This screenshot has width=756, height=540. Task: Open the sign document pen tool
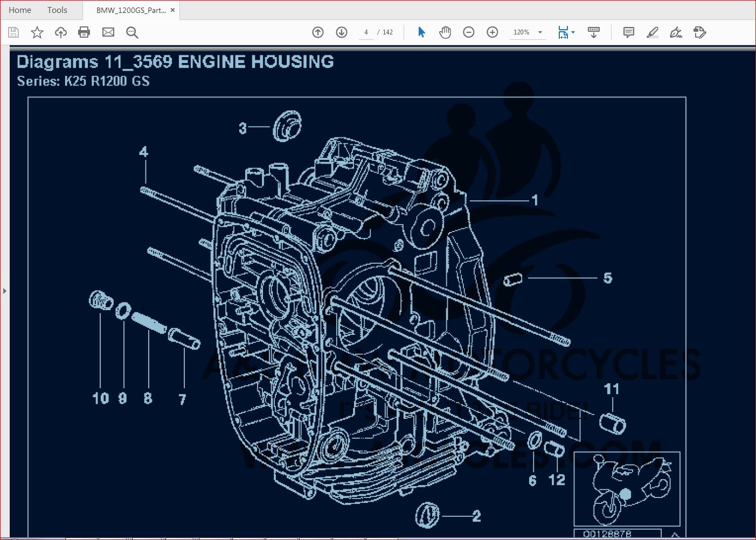676,32
